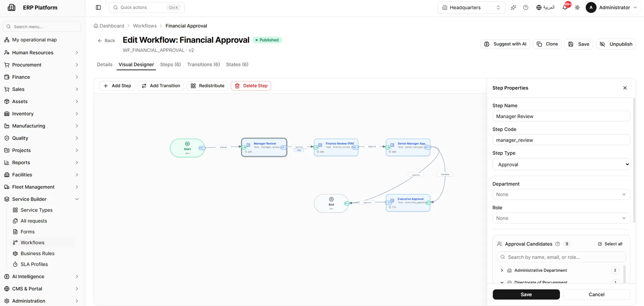Switch to the Transitions (6) tab
This screenshot has height=306, width=644.
[203, 64]
